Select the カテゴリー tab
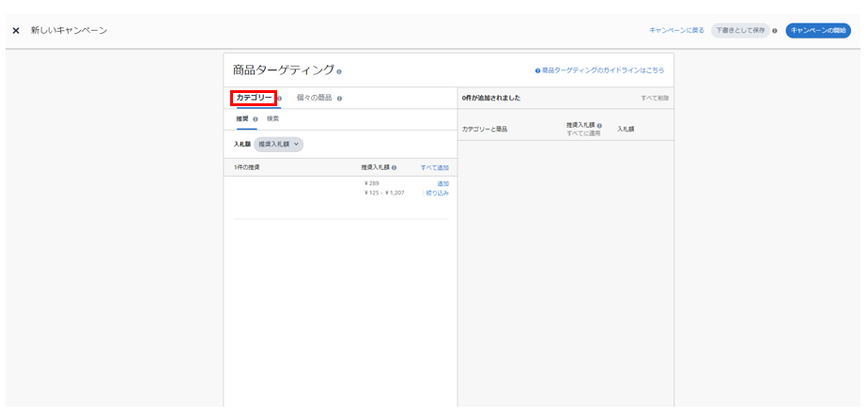Image resolution: width=868 pixels, height=418 pixels. point(254,98)
